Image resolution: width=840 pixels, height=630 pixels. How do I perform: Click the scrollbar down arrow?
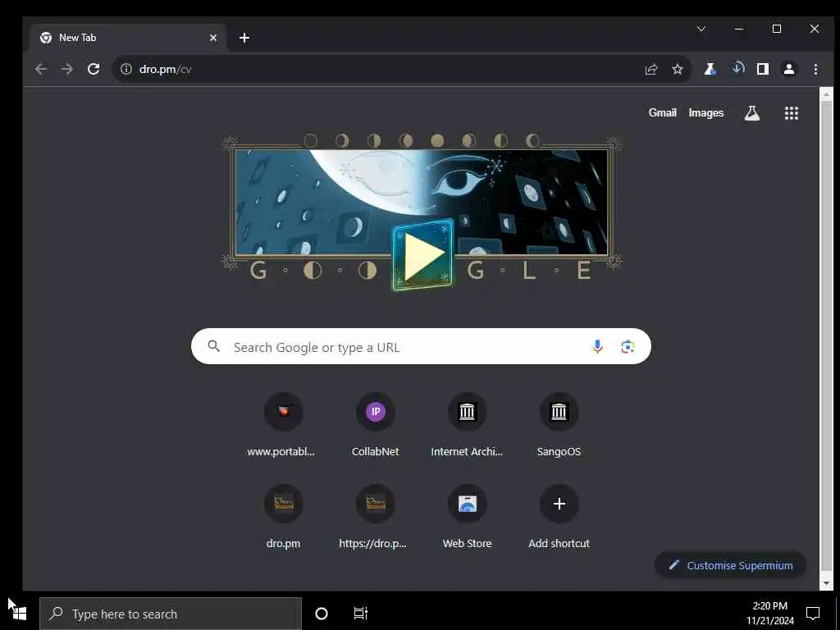pyautogui.click(x=826, y=583)
